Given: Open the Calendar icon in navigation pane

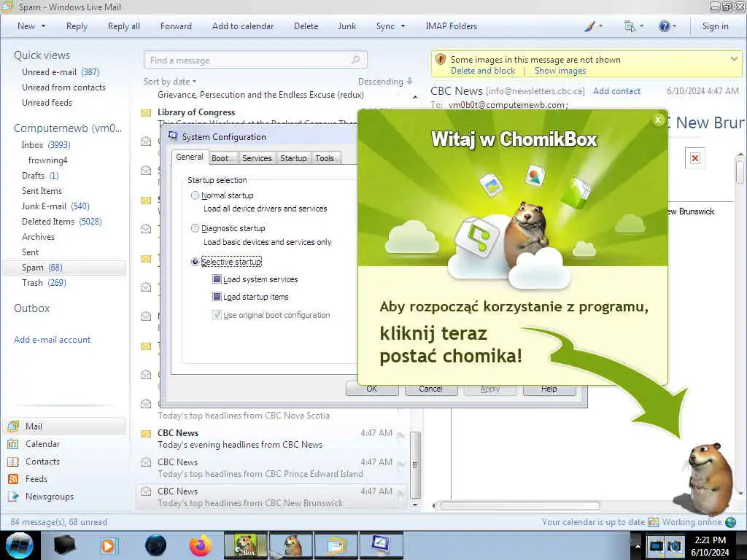Looking at the screenshot, I should click(13, 444).
